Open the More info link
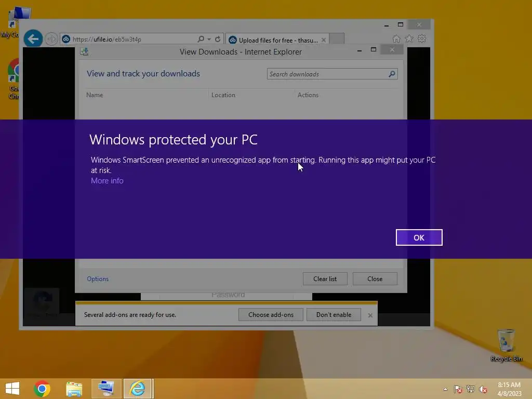 coord(107,180)
